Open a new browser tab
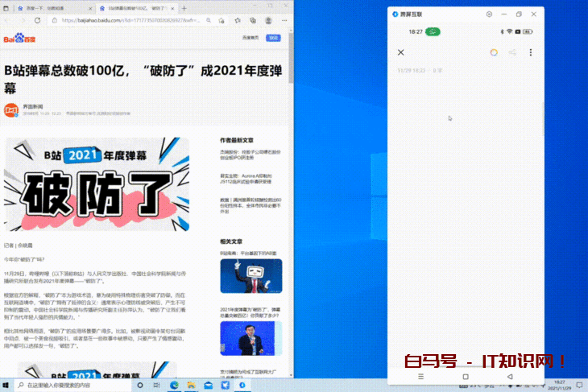Viewport: 588px width, 392px height. coord(184,6)
